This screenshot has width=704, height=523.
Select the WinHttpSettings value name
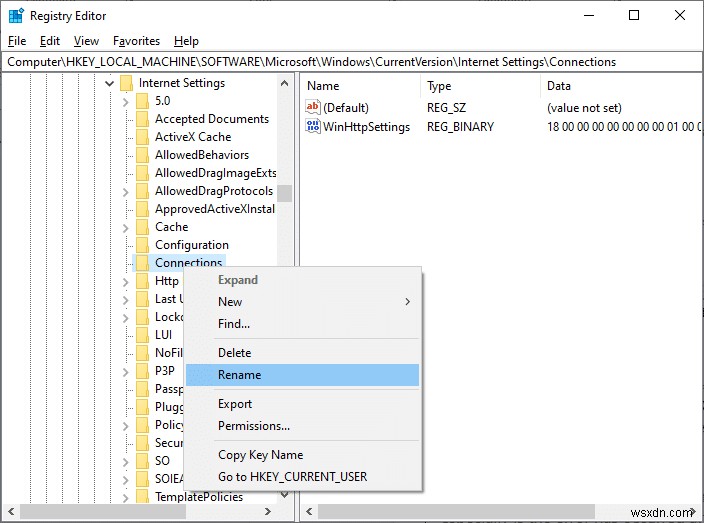coord(366,127)
